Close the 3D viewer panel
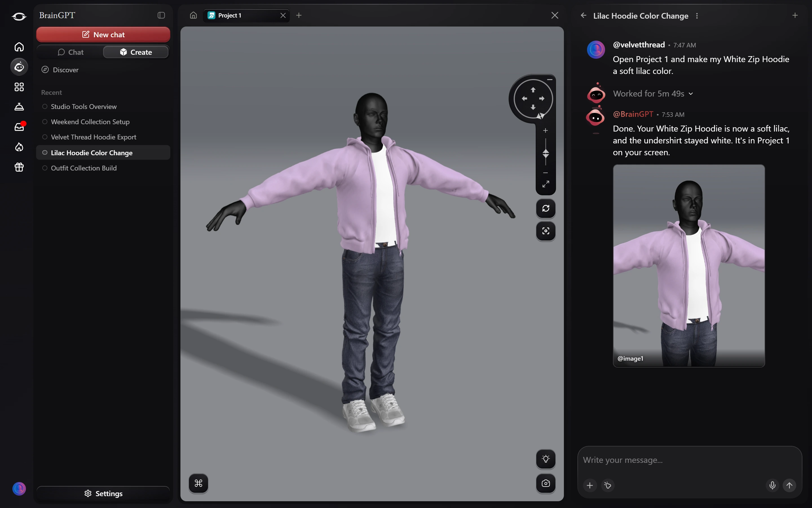This screenshot has width=812, height=508. click(x=555, y=16)
